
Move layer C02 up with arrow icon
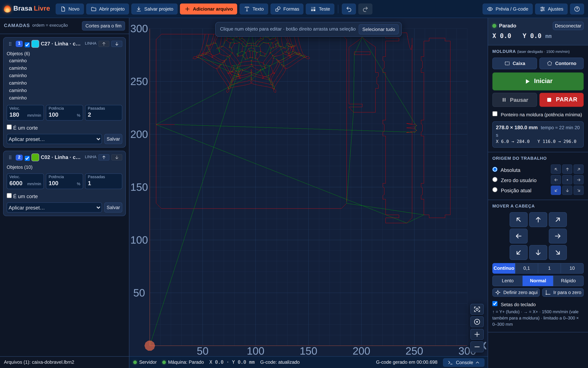point(104,157)
